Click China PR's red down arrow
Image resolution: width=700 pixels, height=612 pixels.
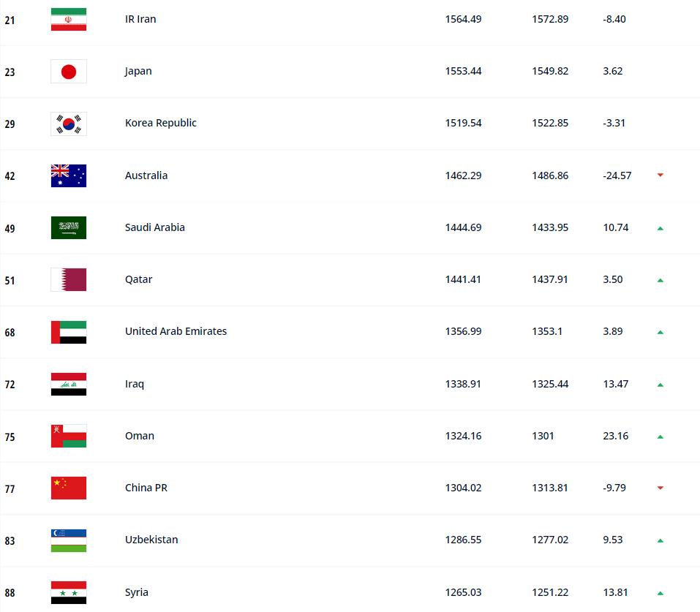(661, 488)
